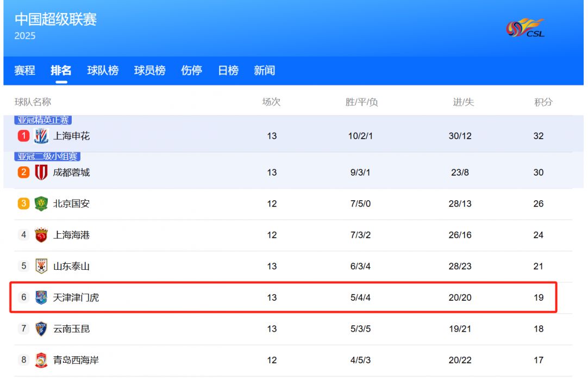The image size is (588, 378).
Task: Click the 26 points value
Action: [539, 203]
